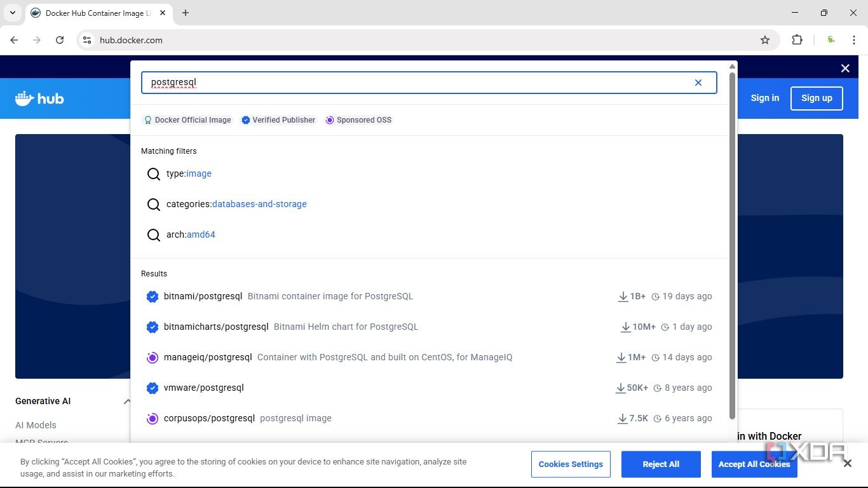Close the Docker Hub browser tab

pyautogui.click(x=163, y=13)
